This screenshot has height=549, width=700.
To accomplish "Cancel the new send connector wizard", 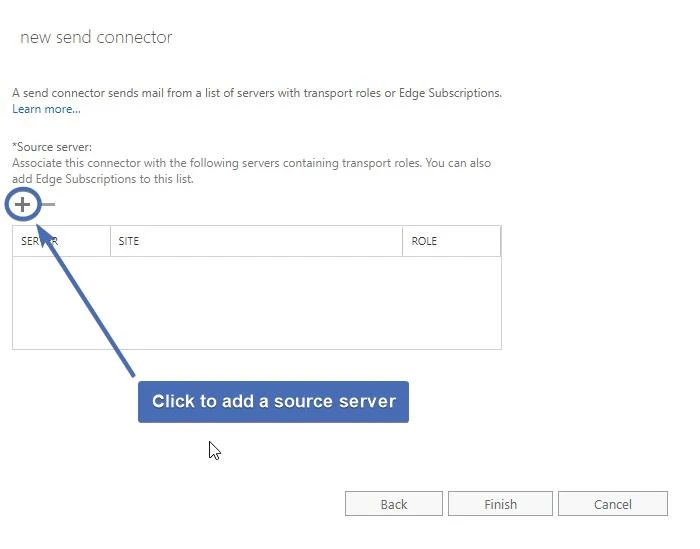I will point(612,504).
